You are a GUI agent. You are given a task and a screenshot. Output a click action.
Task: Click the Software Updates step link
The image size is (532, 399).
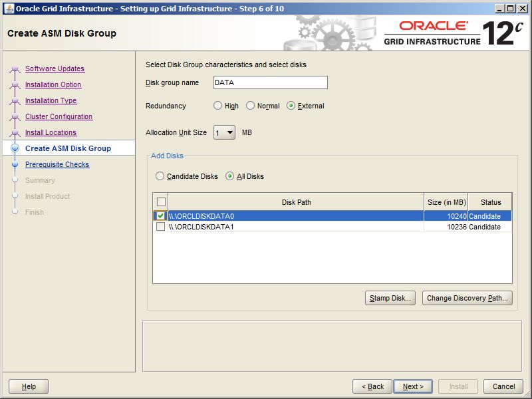click(x=55, y=68)
